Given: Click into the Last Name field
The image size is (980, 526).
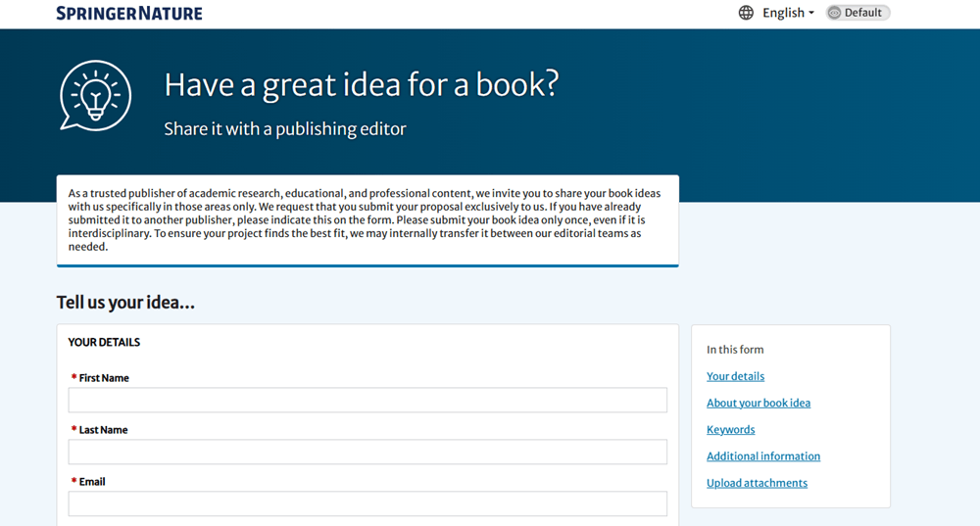Looking at the screenshot, I should coord(367,452).
